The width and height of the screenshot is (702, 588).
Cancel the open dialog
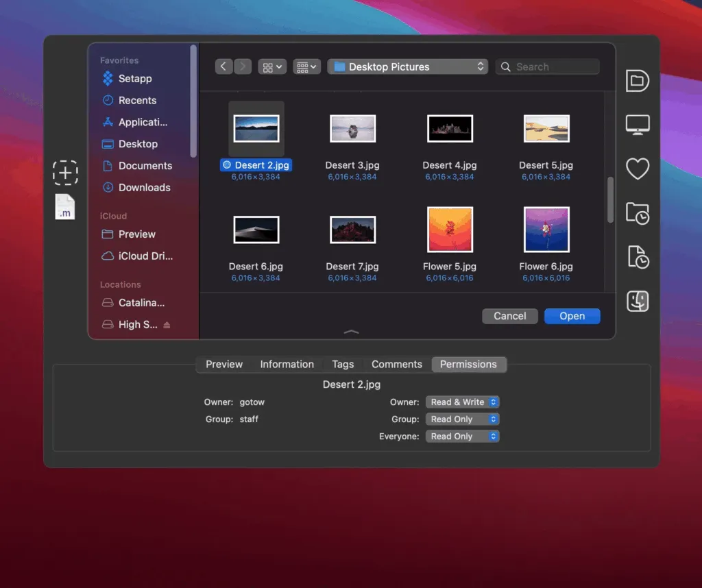[x=509, y=316]
